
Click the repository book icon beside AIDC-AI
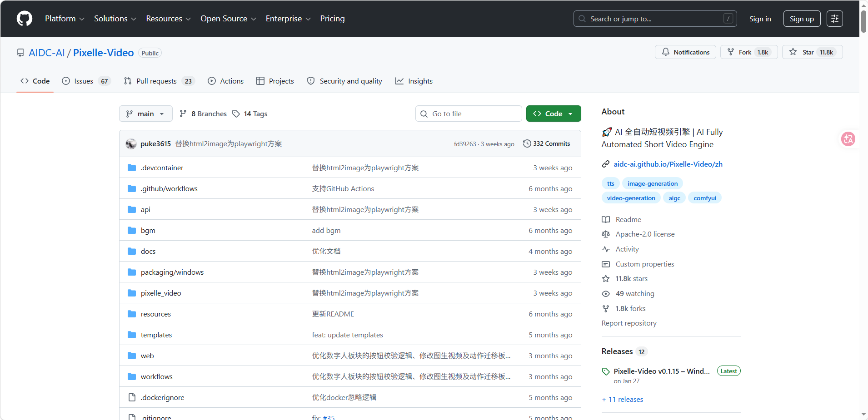(20, 53)
